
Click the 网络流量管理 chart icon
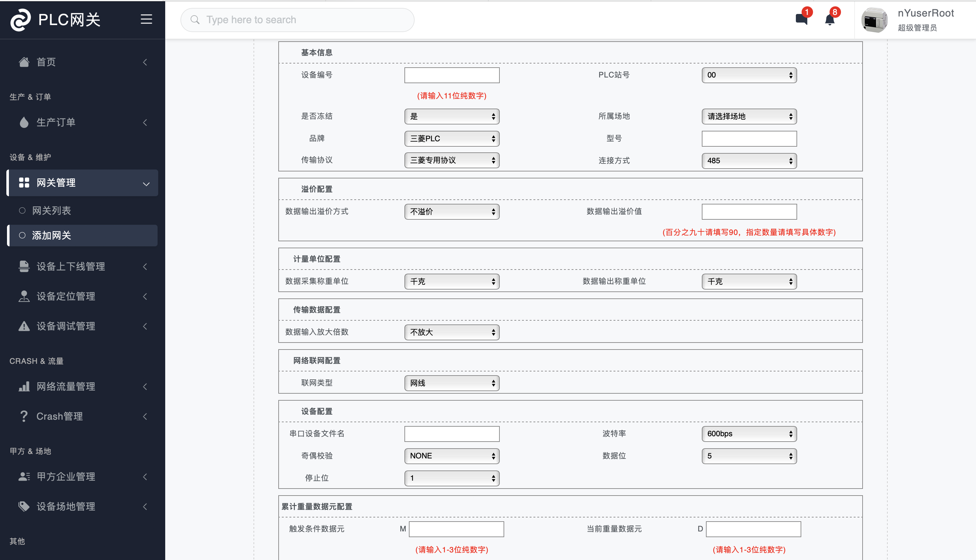click(24, 386)
